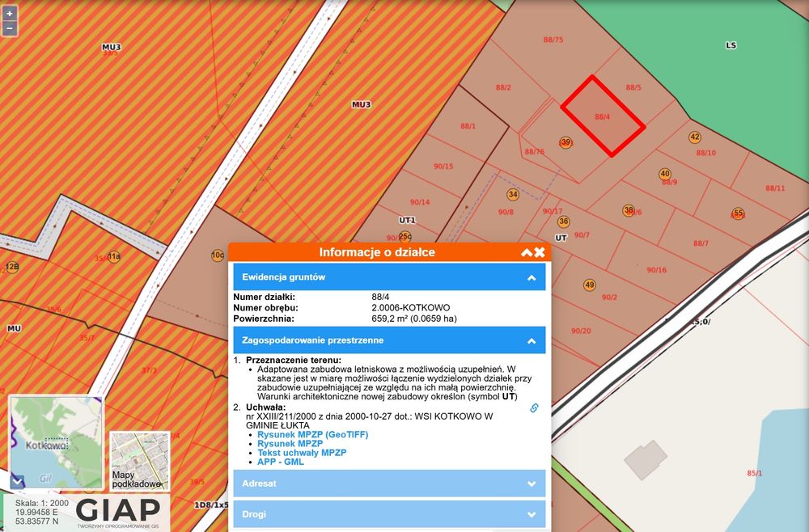The height and width of the screenshot is (532, 809).
Task: Click parcel label 88/75
Action: [553, 40]
